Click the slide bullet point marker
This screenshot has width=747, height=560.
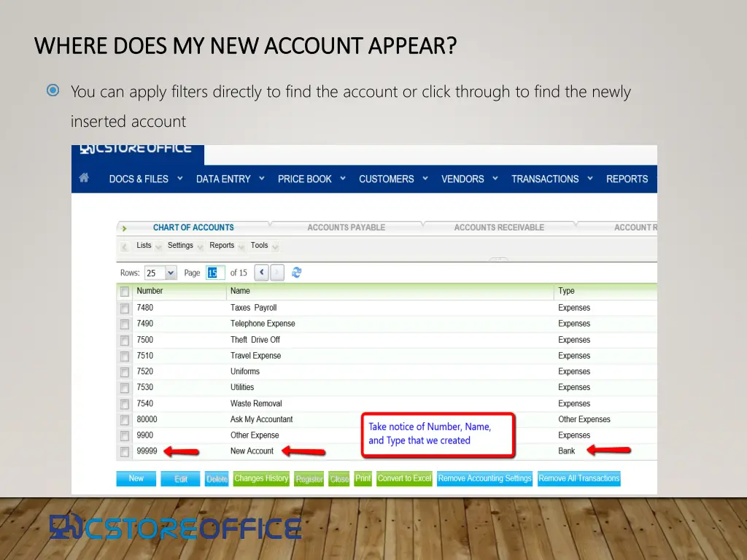click(53, 91)
